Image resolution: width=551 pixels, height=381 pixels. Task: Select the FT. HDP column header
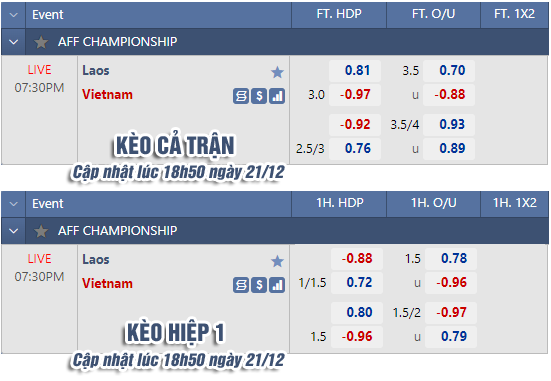pos(339,14)
